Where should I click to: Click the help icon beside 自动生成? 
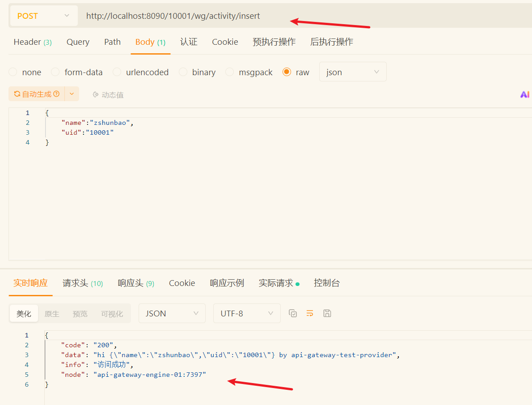(56, 94)
